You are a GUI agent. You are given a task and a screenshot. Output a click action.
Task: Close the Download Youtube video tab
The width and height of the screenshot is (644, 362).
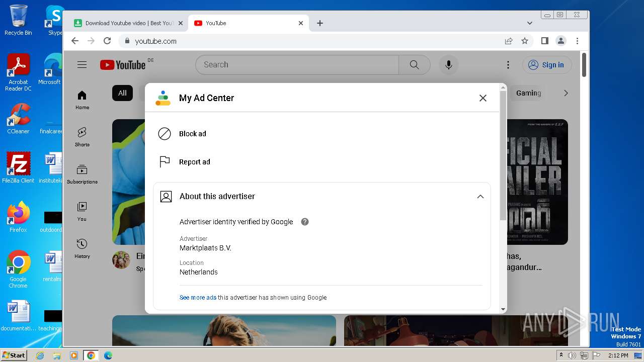[180, 23]
